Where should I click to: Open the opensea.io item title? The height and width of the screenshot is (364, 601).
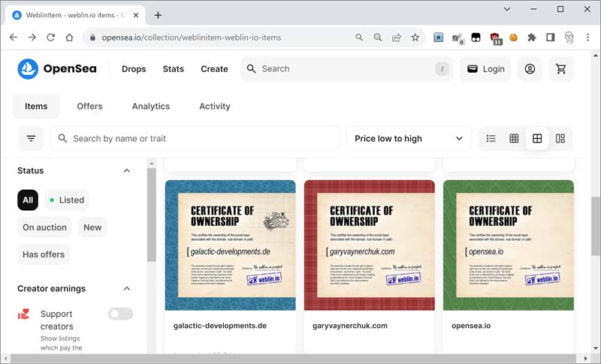[x=471, y=326]
